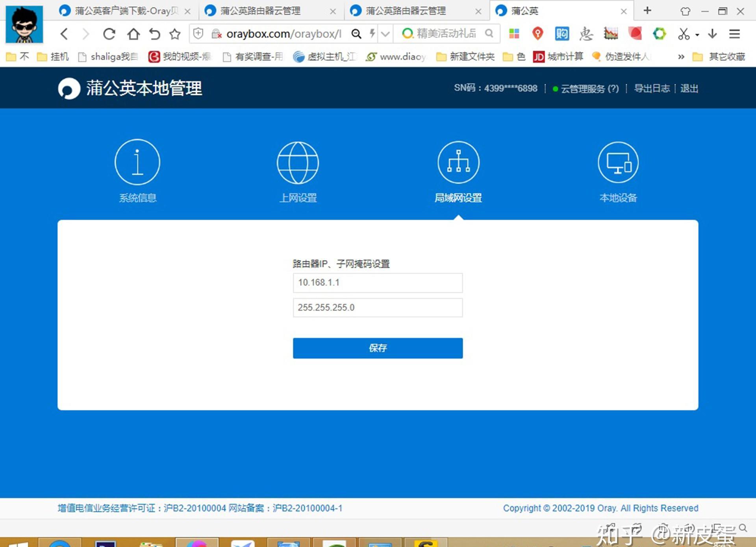Open the 购 shopping extension icon

click(562, 34)
